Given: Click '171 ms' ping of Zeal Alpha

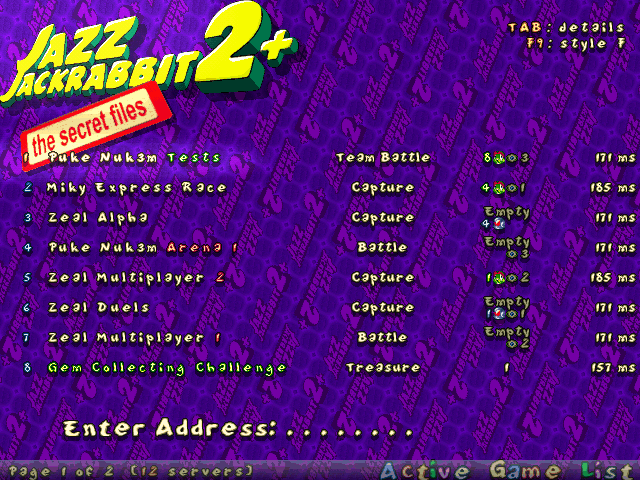Looking at the screenshot, I should [616, 218].
